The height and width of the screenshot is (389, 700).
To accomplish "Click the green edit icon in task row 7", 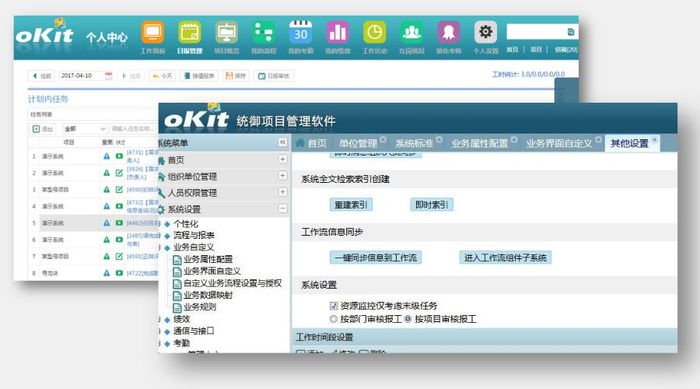I will click(x=119, y=256).
